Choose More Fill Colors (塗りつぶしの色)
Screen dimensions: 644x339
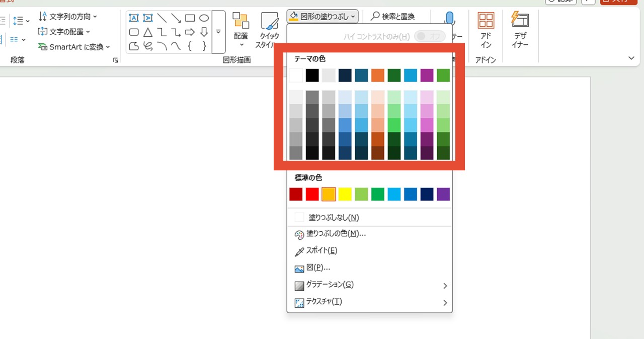coord(336,234)
